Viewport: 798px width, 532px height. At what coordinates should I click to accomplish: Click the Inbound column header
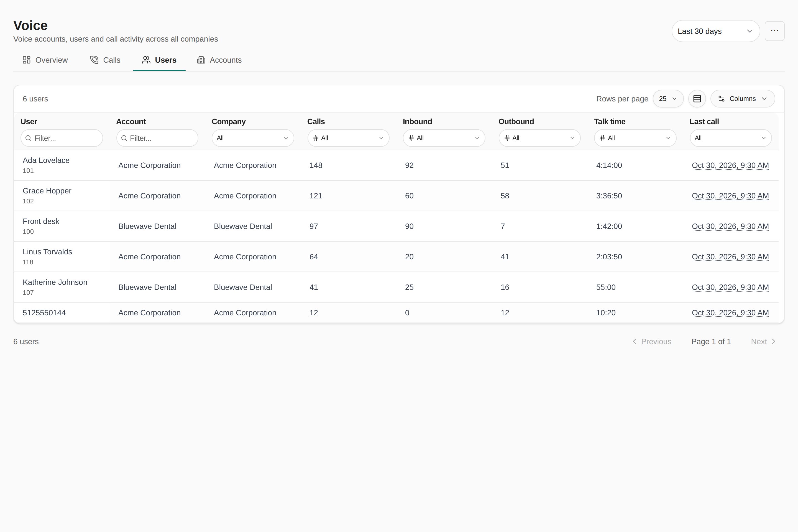(417, 121)
